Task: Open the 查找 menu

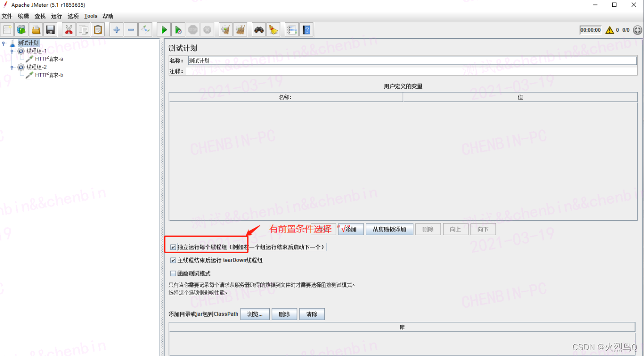Action: pyautogui.click(x=40, y=16)
